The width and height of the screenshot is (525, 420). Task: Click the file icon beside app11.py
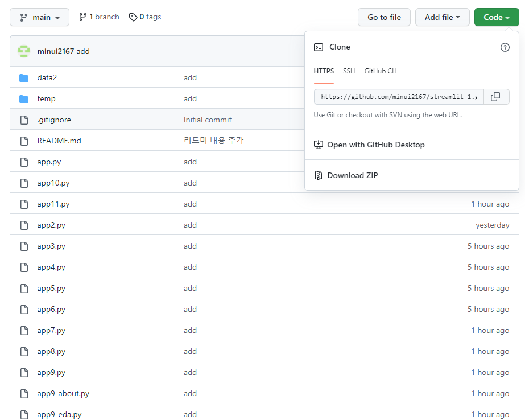24,204
